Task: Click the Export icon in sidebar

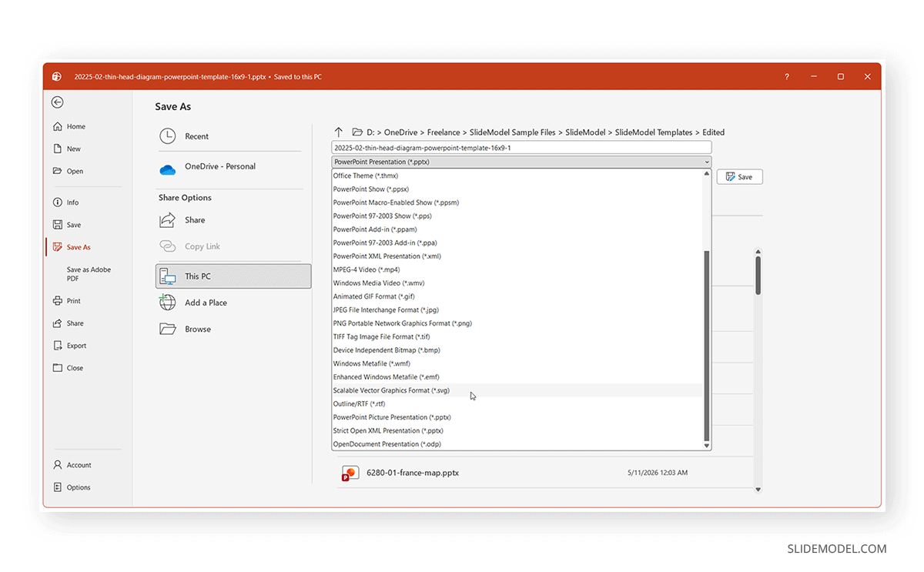Action: point(58,346)
